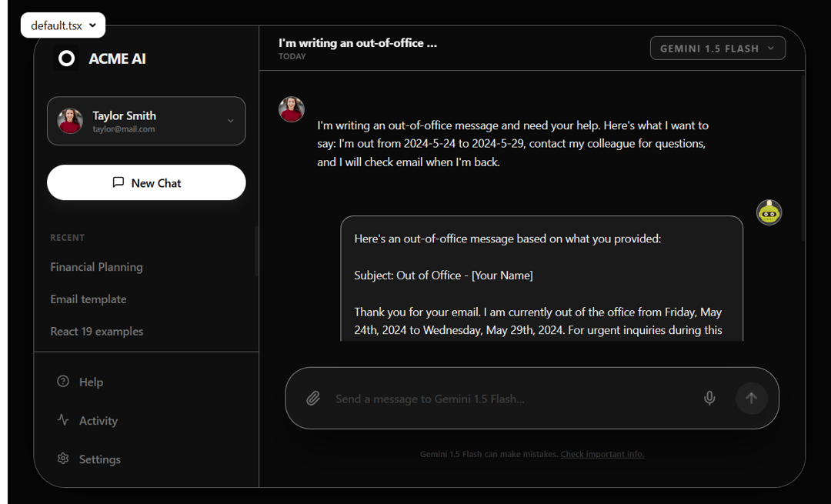Click the ACME AI circle logo

[66, 58]
